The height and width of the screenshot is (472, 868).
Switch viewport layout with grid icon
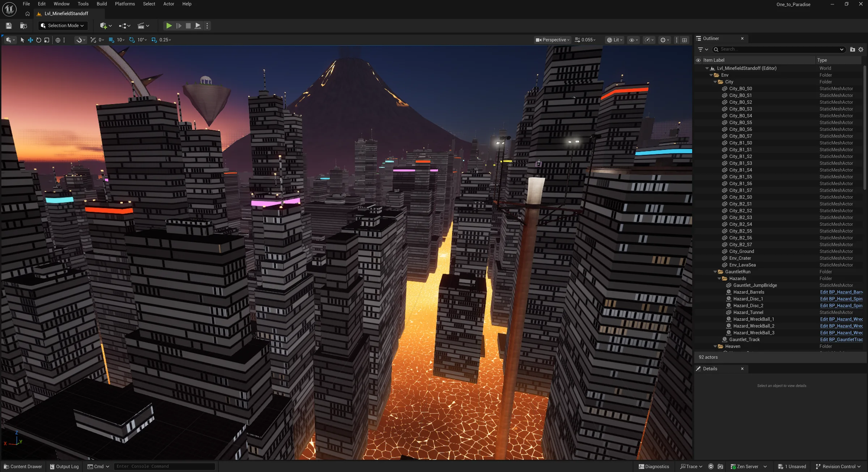(685, 40)
